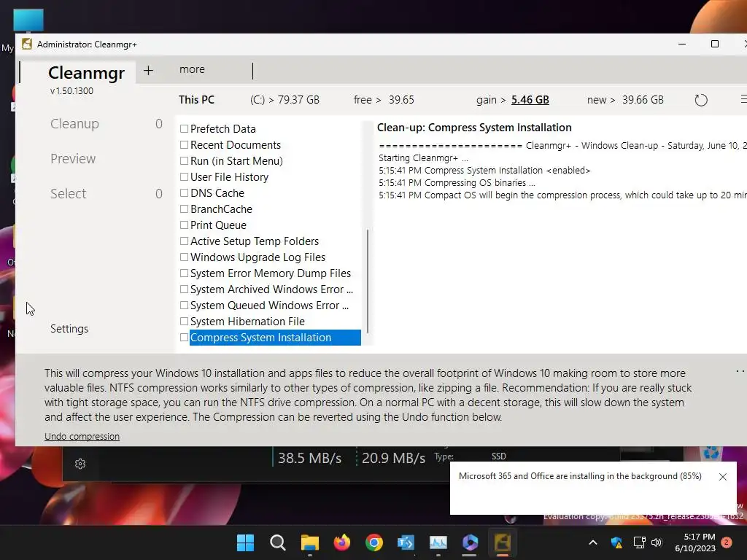Enable Run (in Start Menu) cleanup

tap(184, 161)
